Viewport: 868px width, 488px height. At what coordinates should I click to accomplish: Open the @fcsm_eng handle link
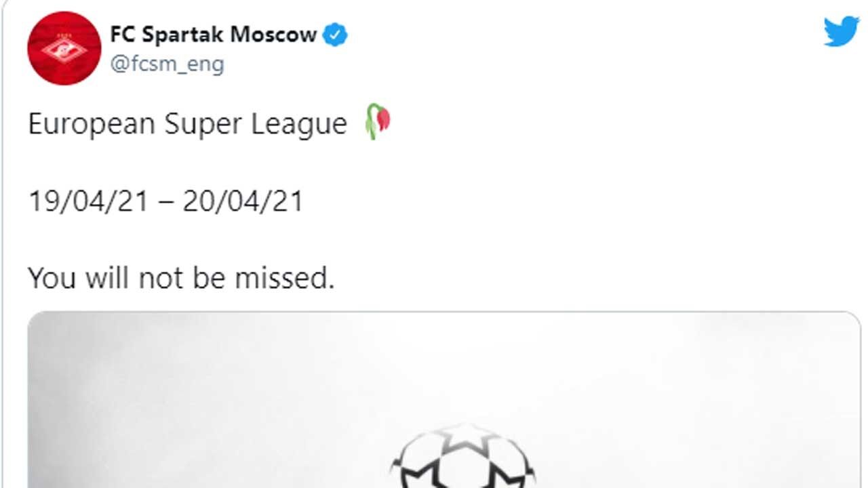pos(167,64)
